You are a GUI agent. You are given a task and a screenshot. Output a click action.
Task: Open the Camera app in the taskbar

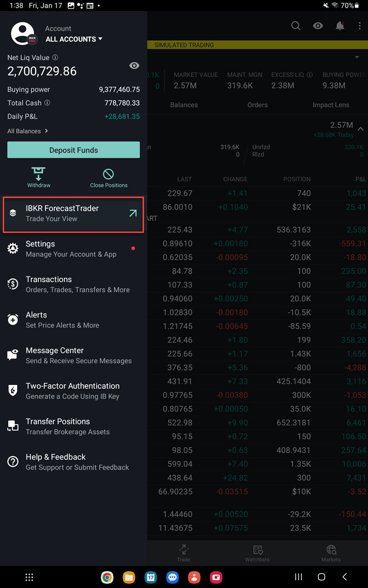[216, 577]
